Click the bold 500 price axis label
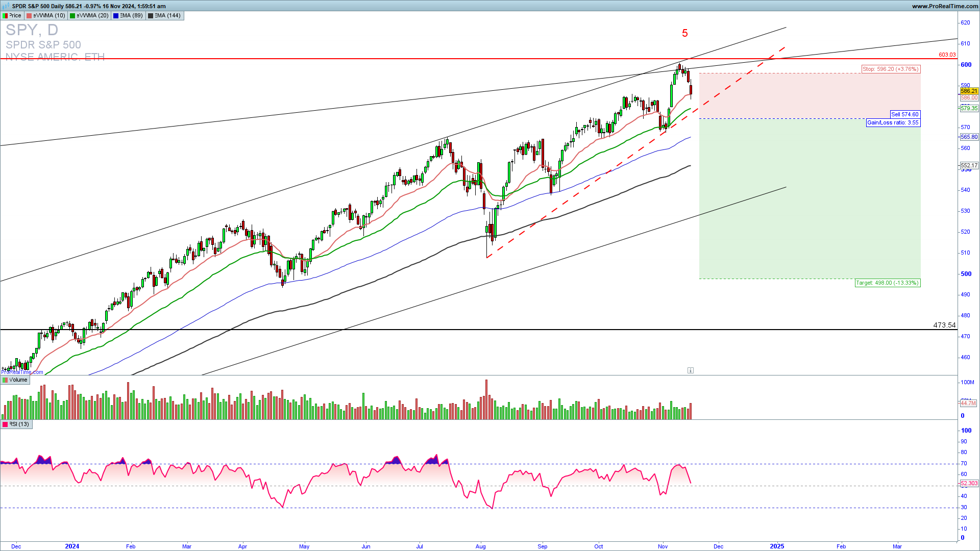This screenshot has width=980, height=551. tap(966, 274)
